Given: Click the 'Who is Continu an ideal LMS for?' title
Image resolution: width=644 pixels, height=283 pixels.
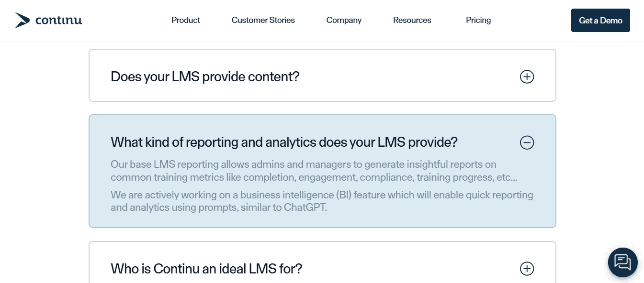Looking at the screenshot, I should pos(206,269).
